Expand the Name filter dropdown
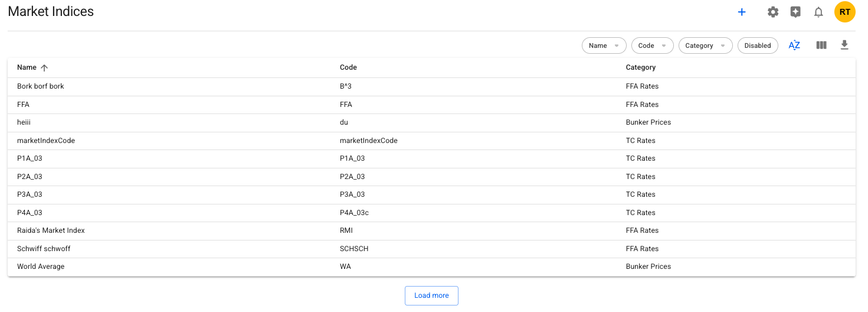The width and height of the screenshot is (868, 312). [604, 45]
